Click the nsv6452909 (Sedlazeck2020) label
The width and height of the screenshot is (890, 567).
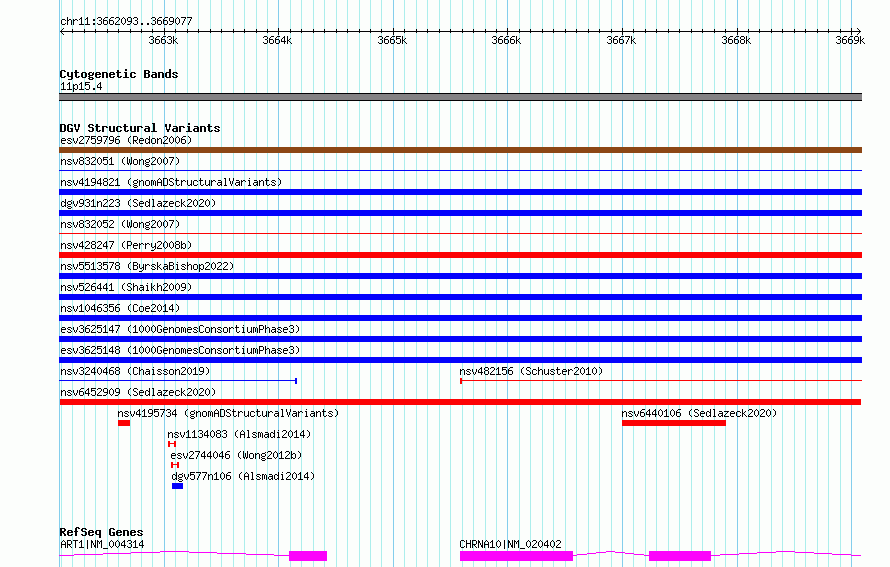click(x=138, y=392)
